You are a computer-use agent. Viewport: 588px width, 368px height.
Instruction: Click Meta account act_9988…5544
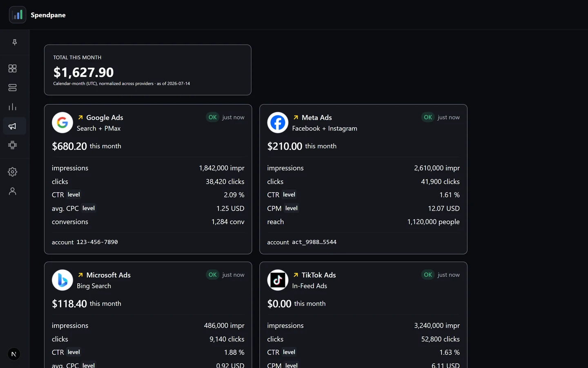point(314,242)
